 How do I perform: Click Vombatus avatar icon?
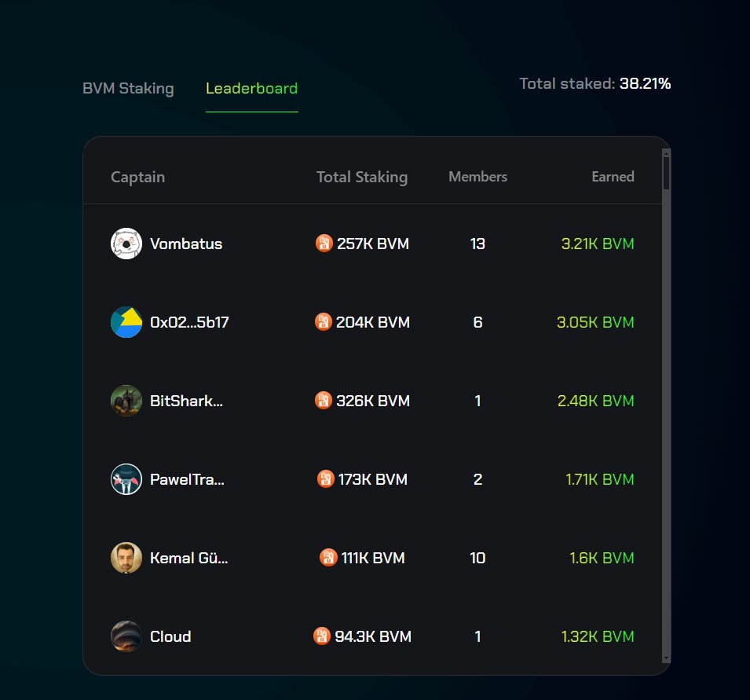click(x=126, y=244)
